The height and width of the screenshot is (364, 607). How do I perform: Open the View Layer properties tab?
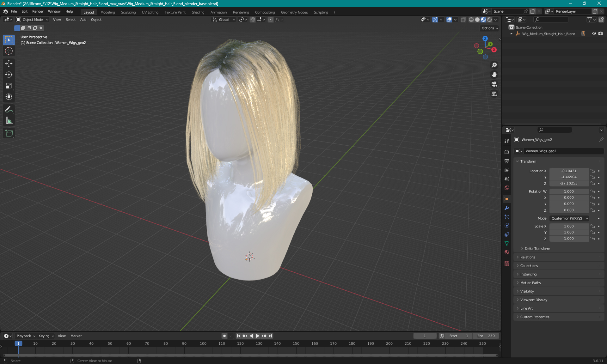click(507, 170)
